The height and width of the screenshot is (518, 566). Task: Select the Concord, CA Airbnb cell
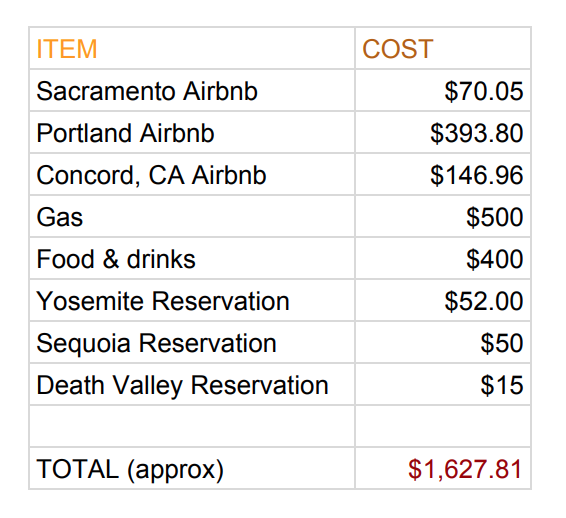192,174
